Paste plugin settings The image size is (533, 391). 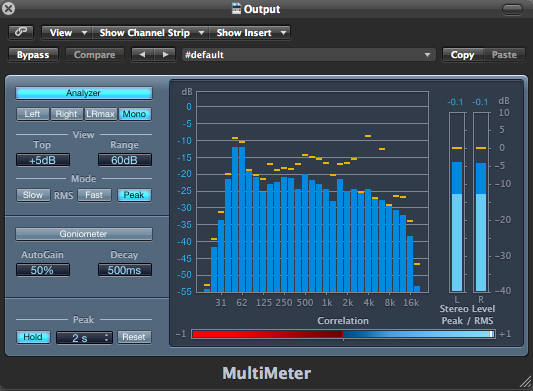[504, 55]
